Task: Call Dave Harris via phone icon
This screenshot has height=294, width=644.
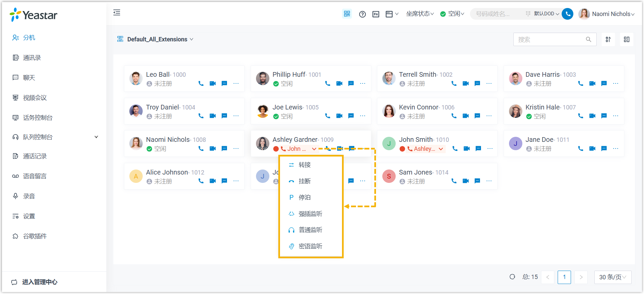Action: 581,83
